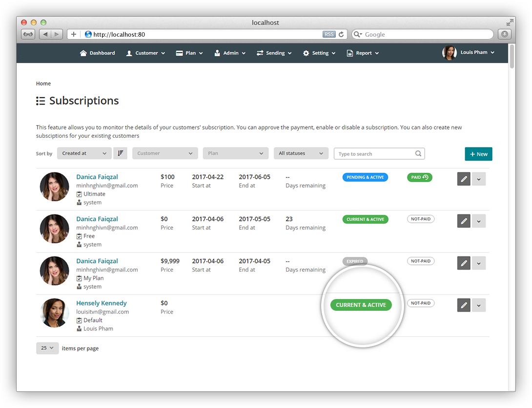Viewport: 532px width, 408px height.
Task: Open the Customer menu in the navigation
Action: pyautogui.click(x=145, y=53)
